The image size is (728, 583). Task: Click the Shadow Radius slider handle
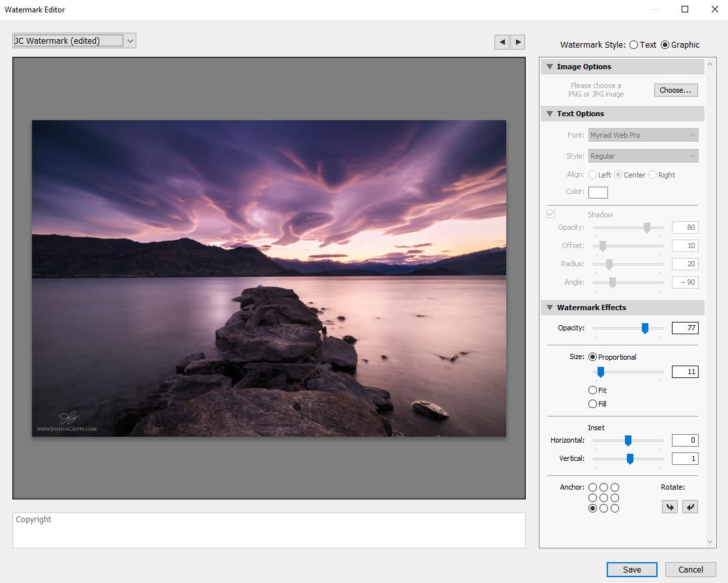point(609,264)
